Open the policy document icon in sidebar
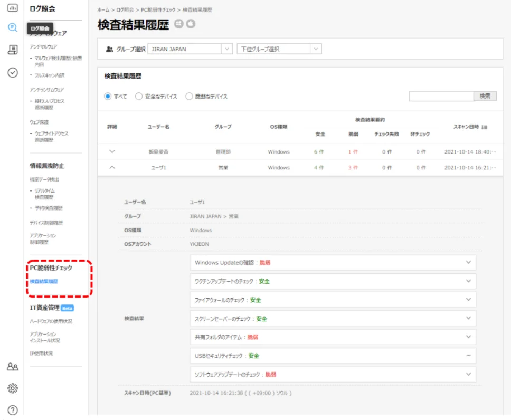Image resolution: width=511 pixels, height=420 pixels. coord(13,50)
